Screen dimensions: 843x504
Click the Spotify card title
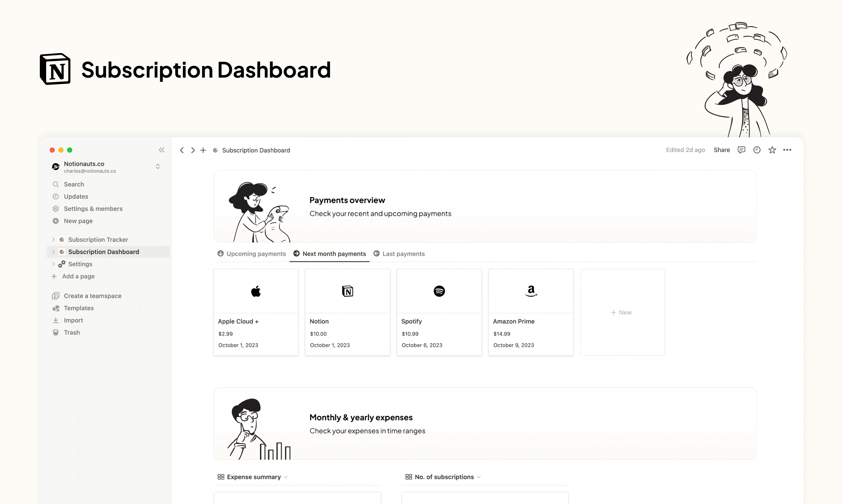tap(411, 321)
